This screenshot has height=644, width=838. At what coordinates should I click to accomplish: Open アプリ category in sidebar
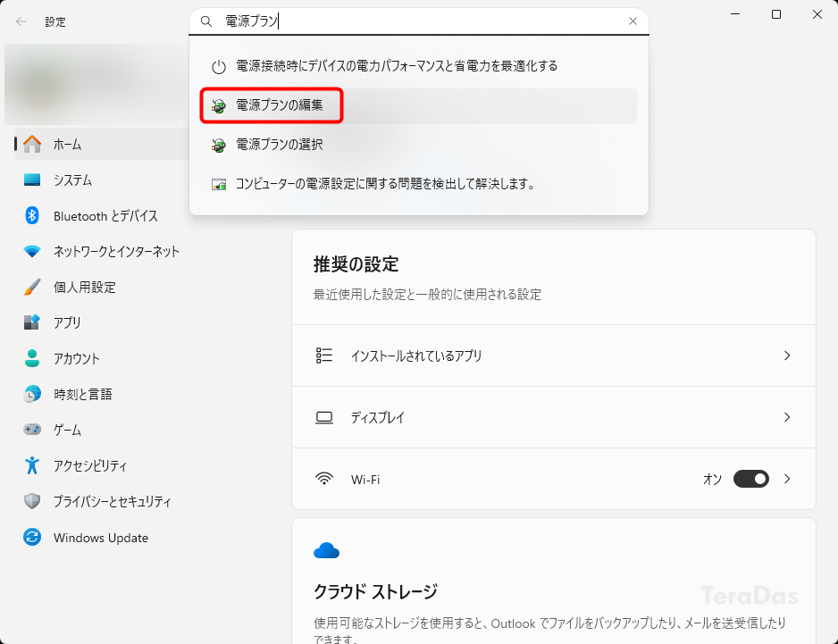(102, 322)
